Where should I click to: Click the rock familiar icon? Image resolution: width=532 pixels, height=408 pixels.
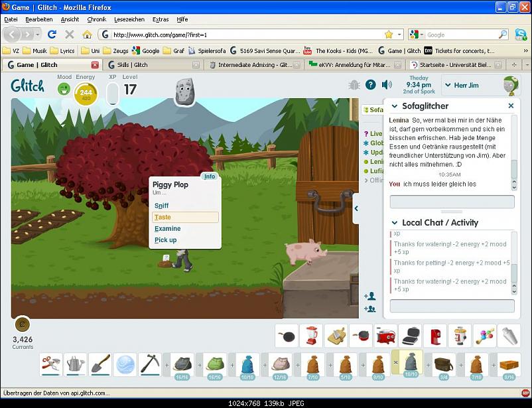(x=185, y=92)
